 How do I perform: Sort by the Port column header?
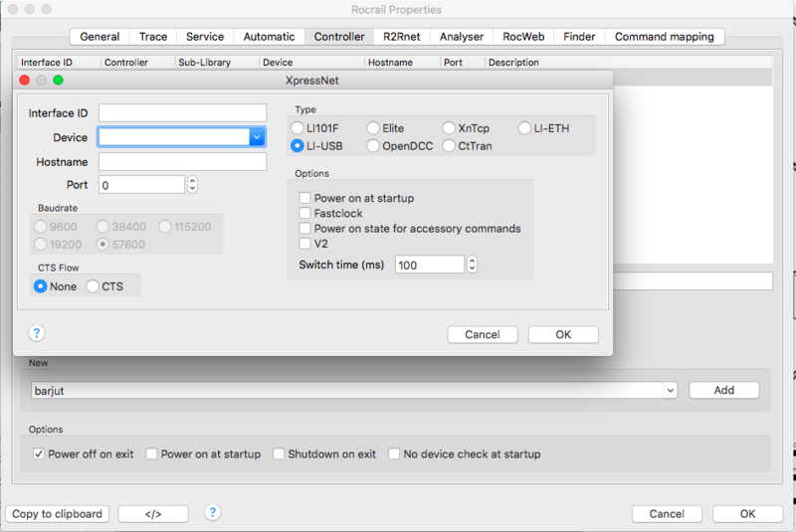pyautogui.click(x=463, y=62)
